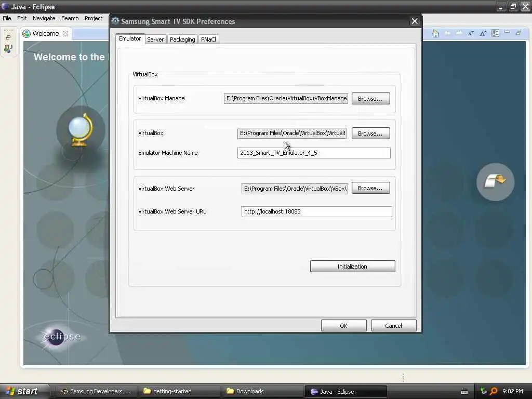The width and height of the screenshot is (532, 399).
Task: Click the restore view icon at top right
Action: click(x=518, y=33)
